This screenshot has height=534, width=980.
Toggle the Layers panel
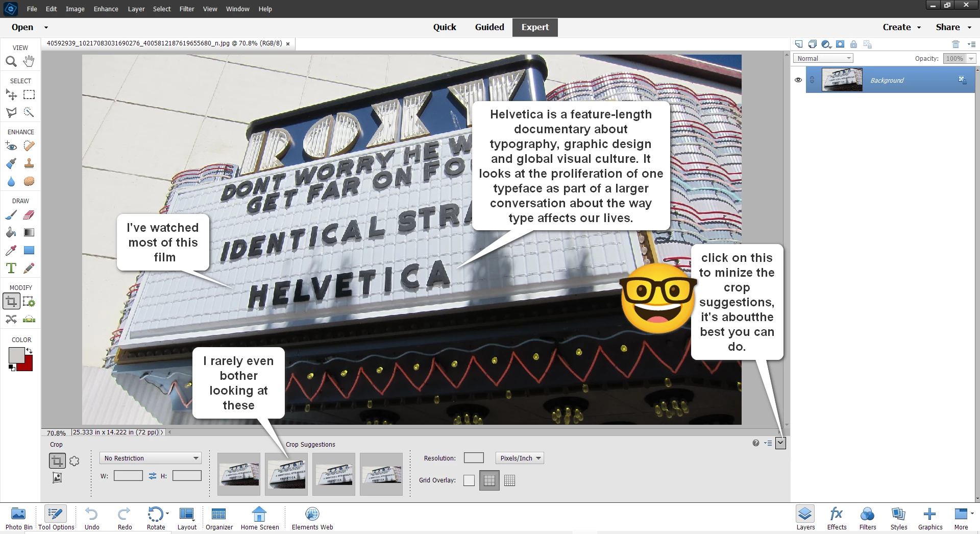pyautogui.click(x=805, y=518)
